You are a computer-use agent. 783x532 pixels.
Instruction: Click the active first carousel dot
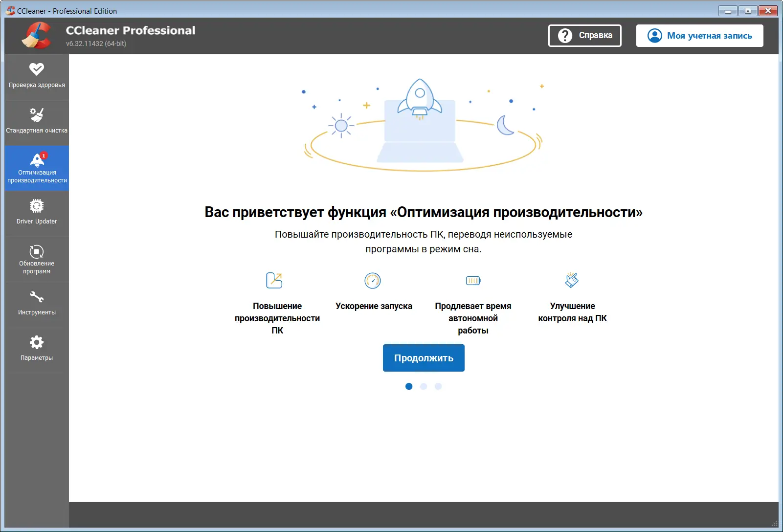[409, 386]
